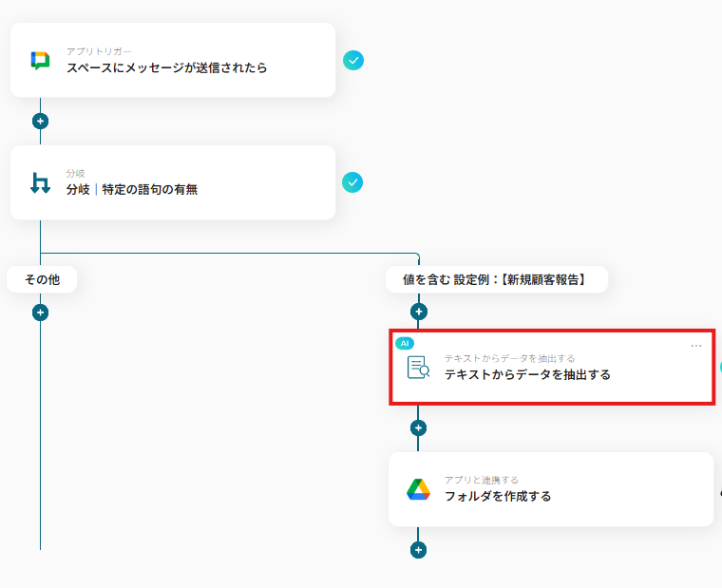722x588 pixels.
Task: Open the 'フォルダを作成する' step card
Action: (x=551, y=489)
